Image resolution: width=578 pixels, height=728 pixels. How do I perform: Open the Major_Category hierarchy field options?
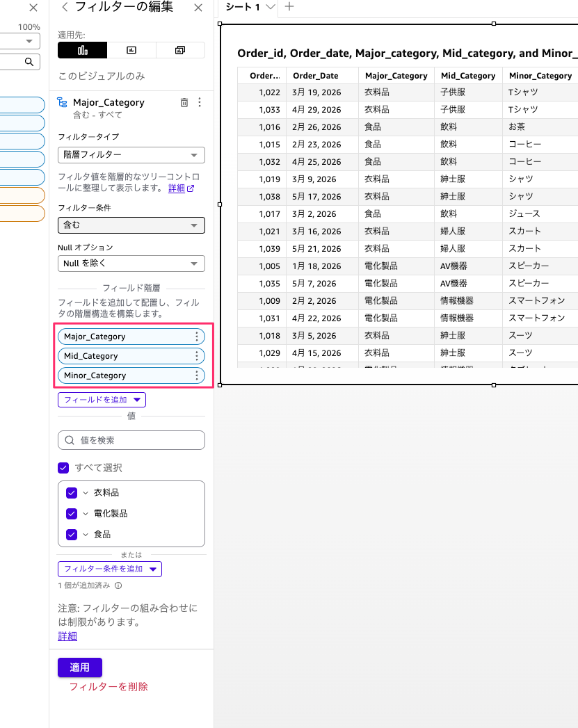(x=197, y=336)
